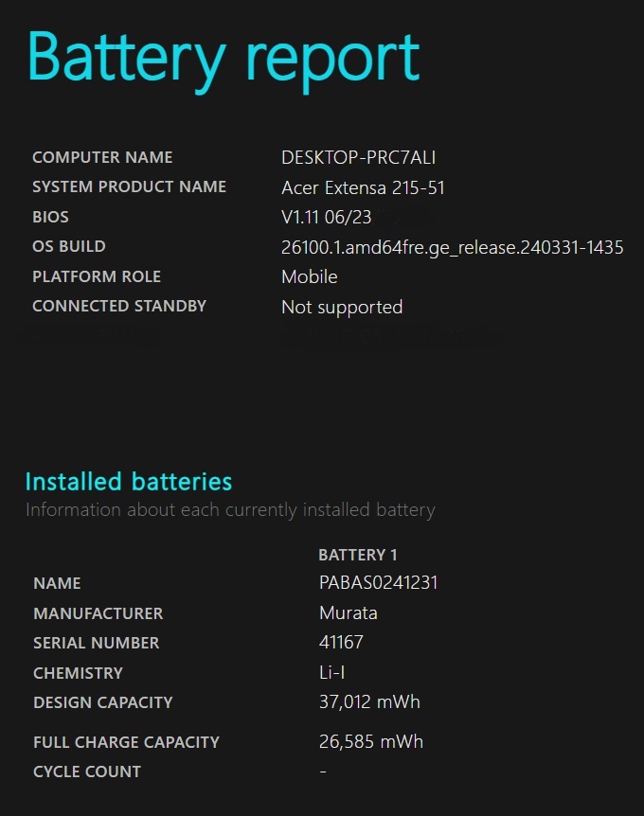
Task: Select the DESKTOP-PRC7ALI computer name value
Action: 358,157
